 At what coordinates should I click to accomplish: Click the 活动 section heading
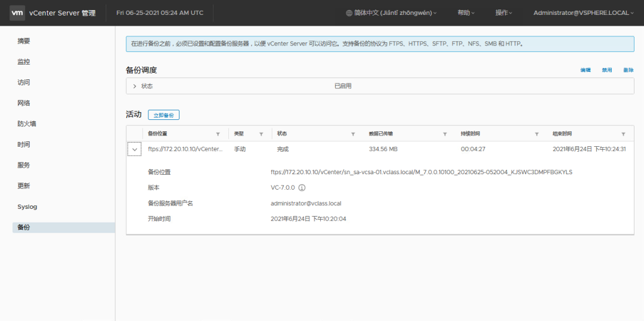[134, 115]
